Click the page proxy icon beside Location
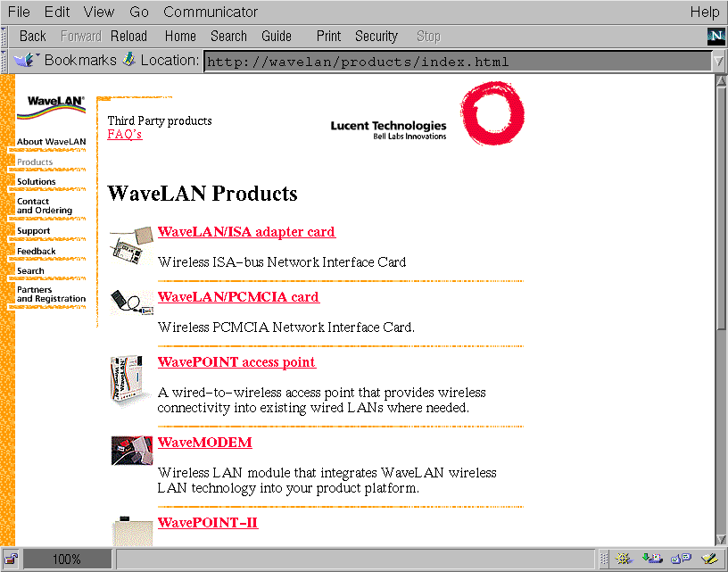The image size is (728, 572). click(128, 61)
